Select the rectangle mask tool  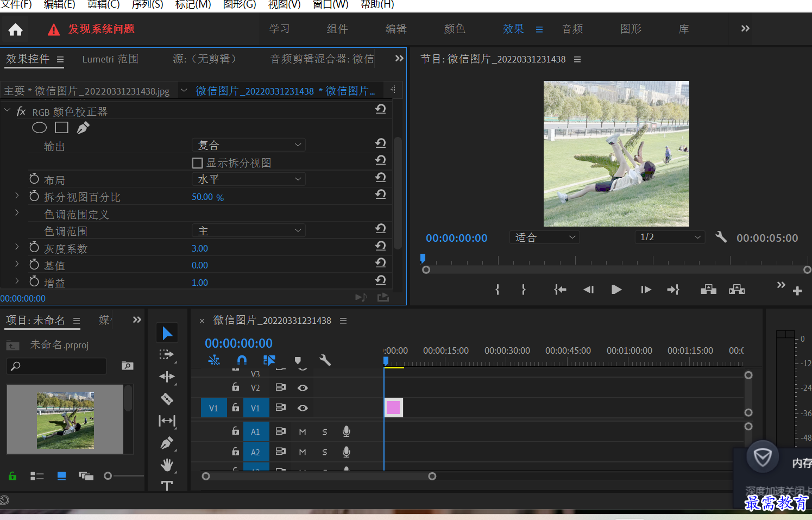[62, 128]
